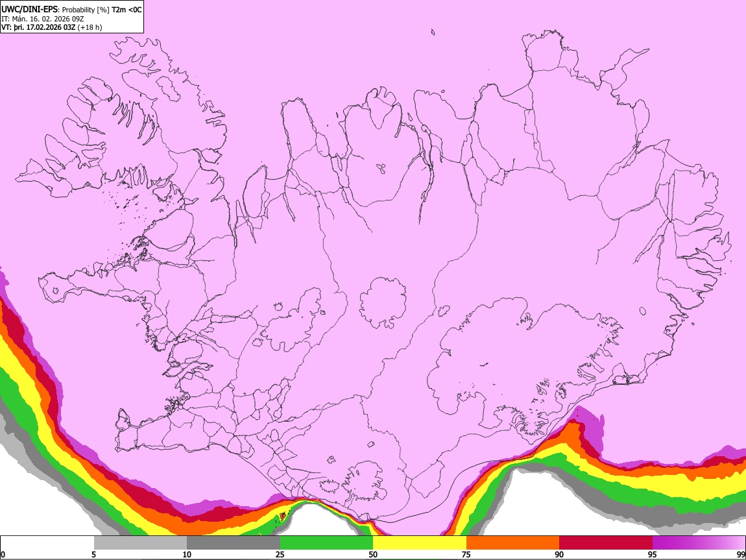This screenshot has height=560, width=746.
Task: Click the legend value '50'
Action: pos(373,554)
